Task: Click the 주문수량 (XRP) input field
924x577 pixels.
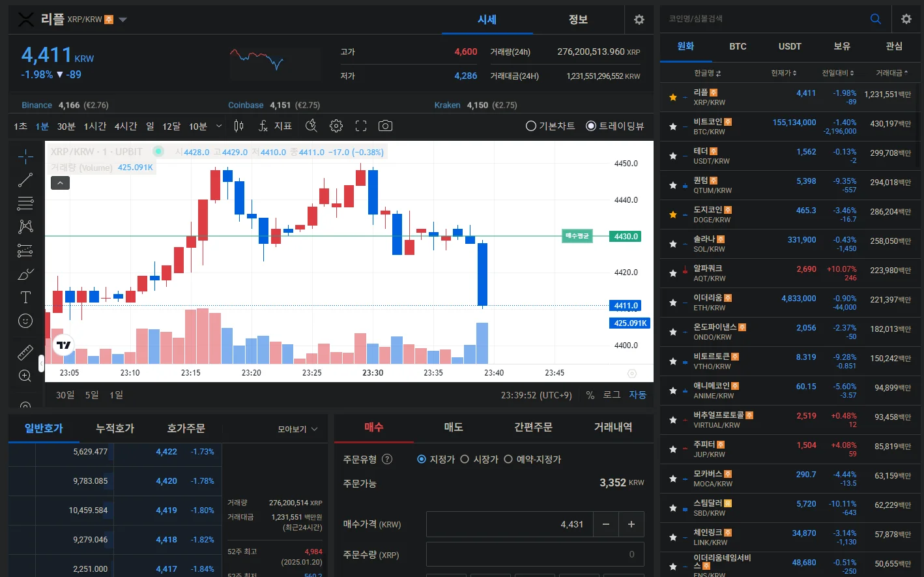Action: tap(535, 554)
